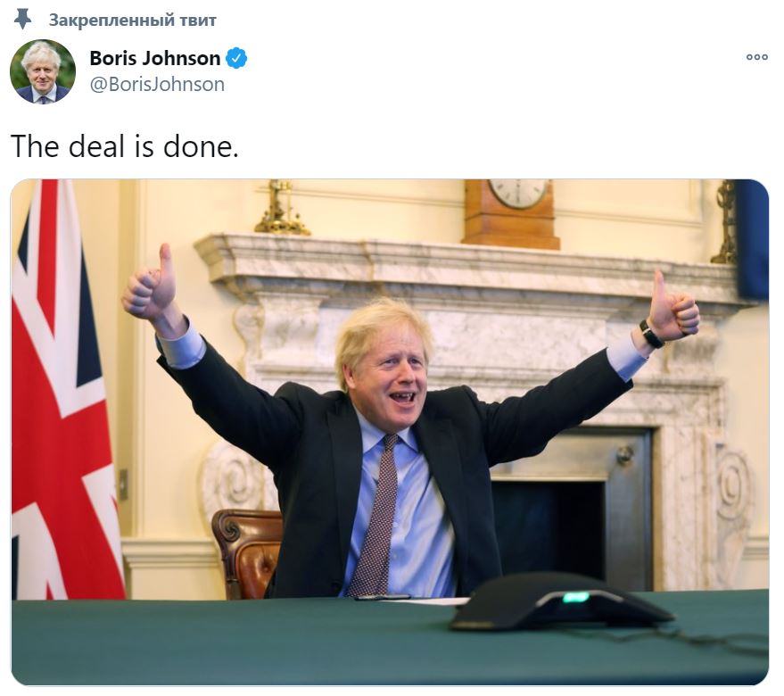The width and height of the screenshot is (784, 696).
Task: Click the wooden mantel clock in photo
Action: [x=511, y=212]
